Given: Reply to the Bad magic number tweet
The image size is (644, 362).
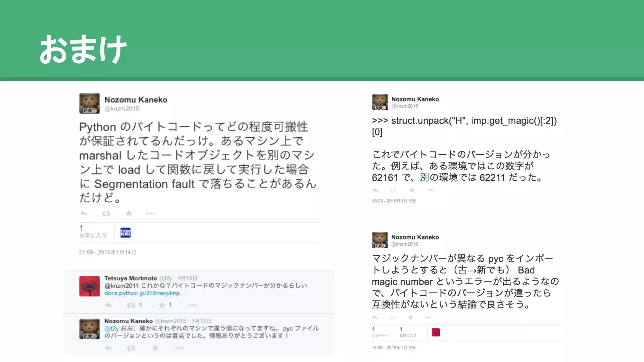Looking at the screenshot, I should [375, 317].
